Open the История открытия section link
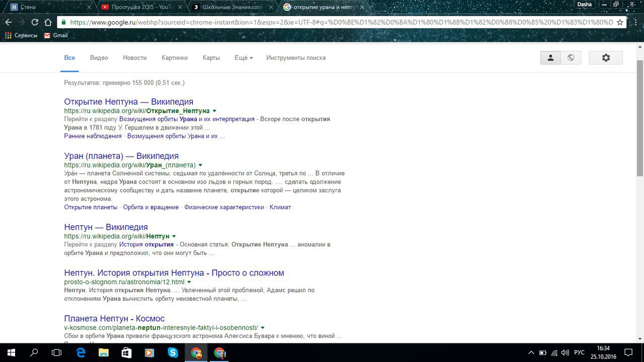 146,244
